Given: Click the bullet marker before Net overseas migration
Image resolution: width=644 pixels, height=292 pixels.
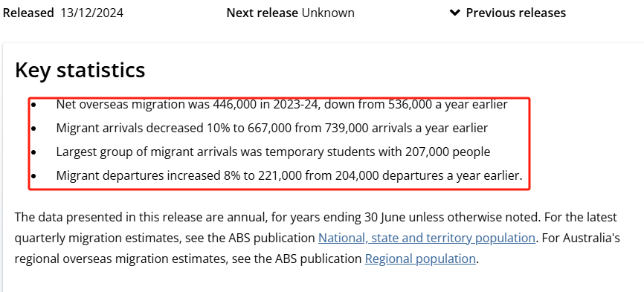Looking at the screenshot, I should tap(33, 105).
